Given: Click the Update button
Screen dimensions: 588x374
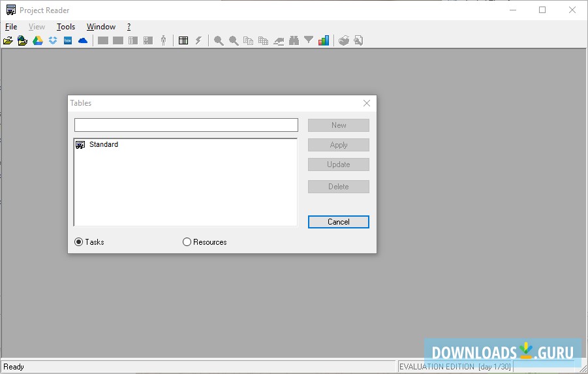Looking at the screenshot, I should click(x=339, y=164).
